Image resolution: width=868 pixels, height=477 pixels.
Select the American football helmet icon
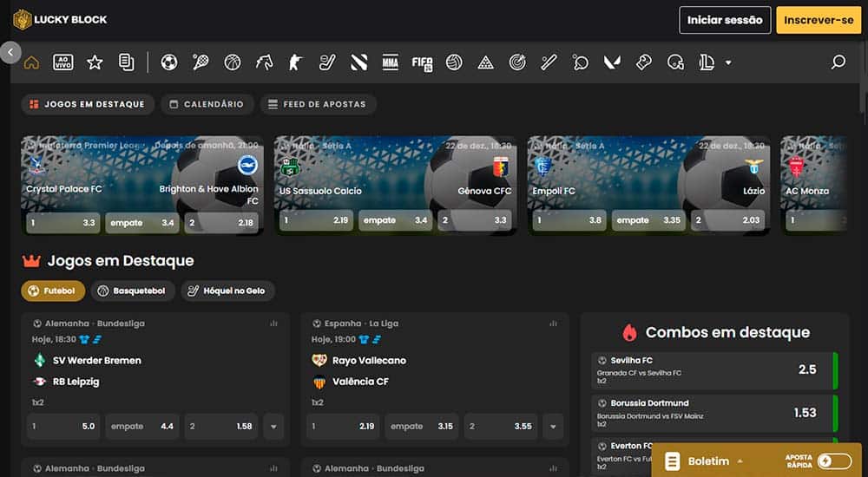[x=675, y=62]
